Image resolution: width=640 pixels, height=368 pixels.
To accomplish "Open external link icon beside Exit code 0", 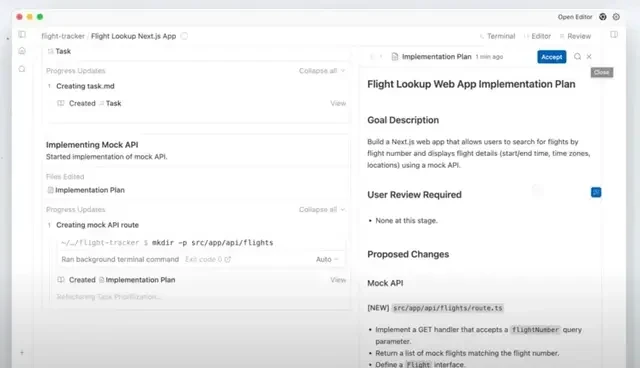I will point(228,259).
